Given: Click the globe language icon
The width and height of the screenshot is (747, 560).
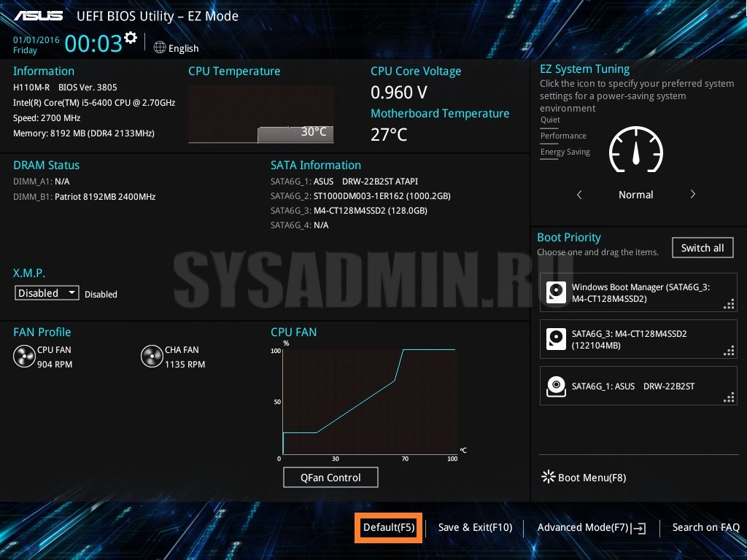Looking at the screenshot, I should (x=160, y=47).
